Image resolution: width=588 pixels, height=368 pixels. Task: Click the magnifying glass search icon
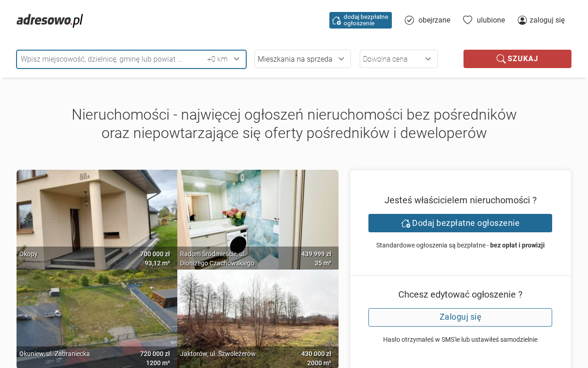[x=501, y=59]
